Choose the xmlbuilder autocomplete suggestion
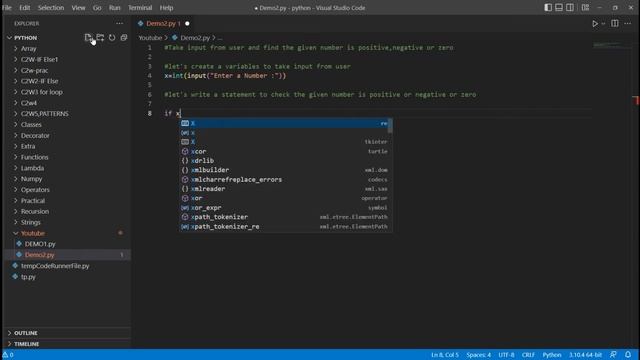The height and width of the screenshot is (360, 640). click(286, 170)
